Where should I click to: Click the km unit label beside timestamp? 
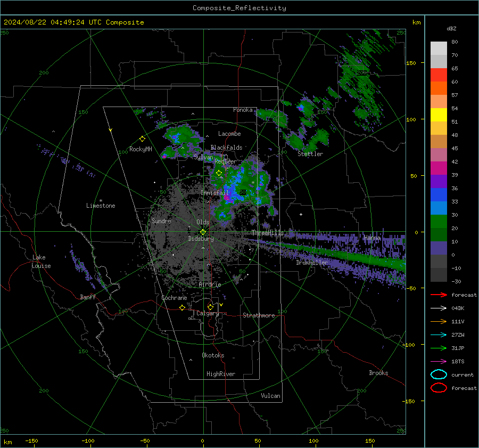pyautogui.click(x=416, y=22)
